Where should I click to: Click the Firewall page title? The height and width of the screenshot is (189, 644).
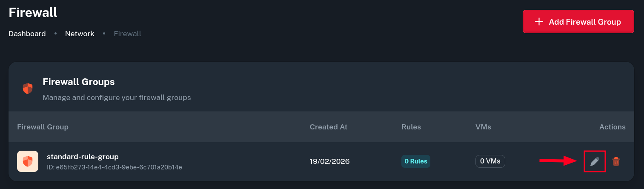[33, 12]
